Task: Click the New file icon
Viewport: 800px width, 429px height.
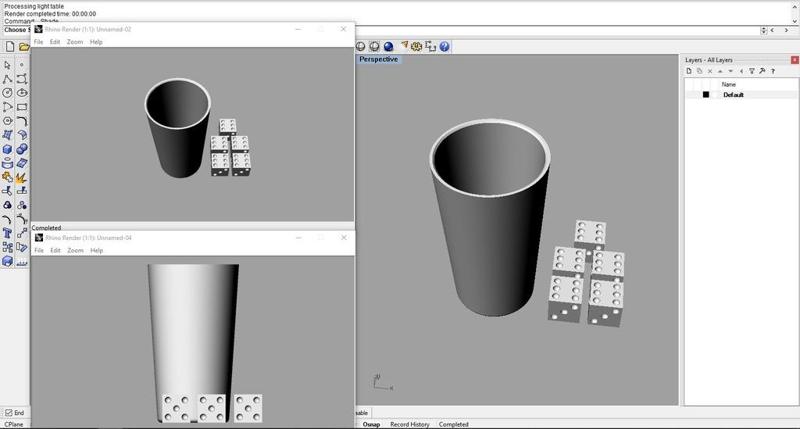Action: click(x=9, y=47)
